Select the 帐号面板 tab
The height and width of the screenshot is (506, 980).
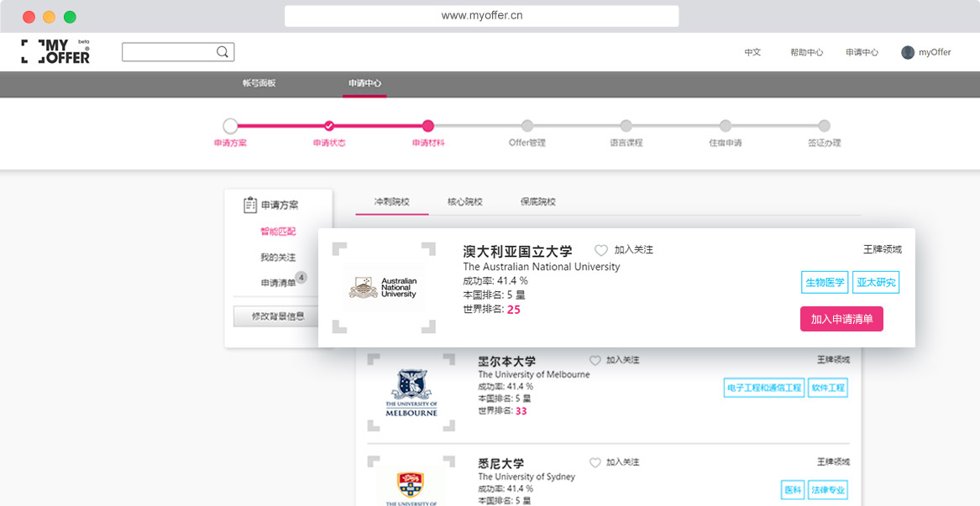[x=259, y=83]
